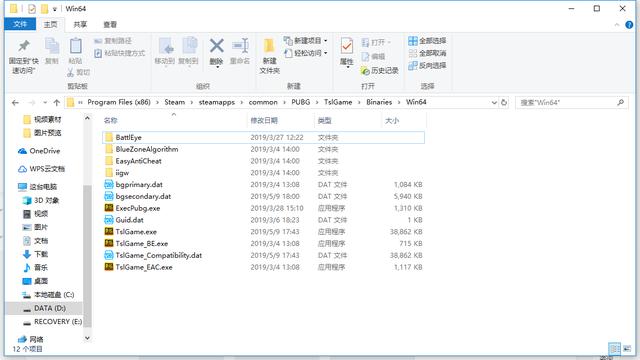Viewport: 640px width, 360px height.
Task: Go to the PUBG breadcrumb
Action: click(x=300, y=102)
